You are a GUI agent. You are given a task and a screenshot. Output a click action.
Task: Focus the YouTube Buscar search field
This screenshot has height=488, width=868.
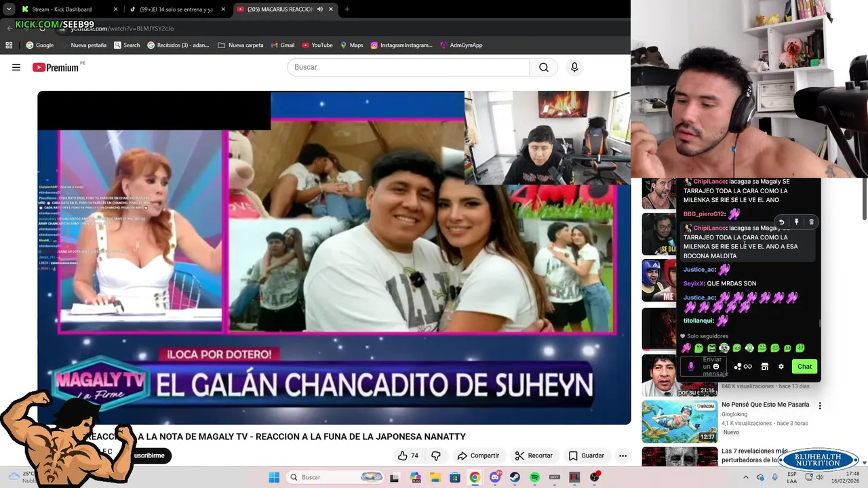tap(408, 67)
